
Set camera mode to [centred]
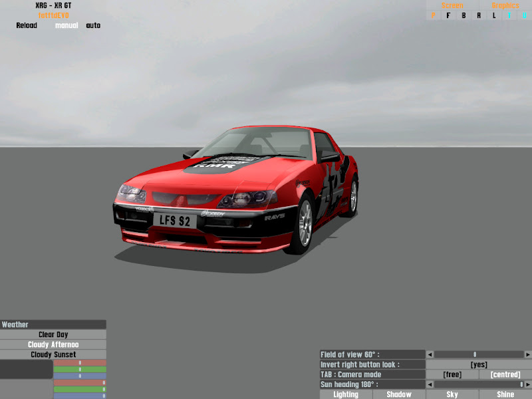(x=505, y=374)
